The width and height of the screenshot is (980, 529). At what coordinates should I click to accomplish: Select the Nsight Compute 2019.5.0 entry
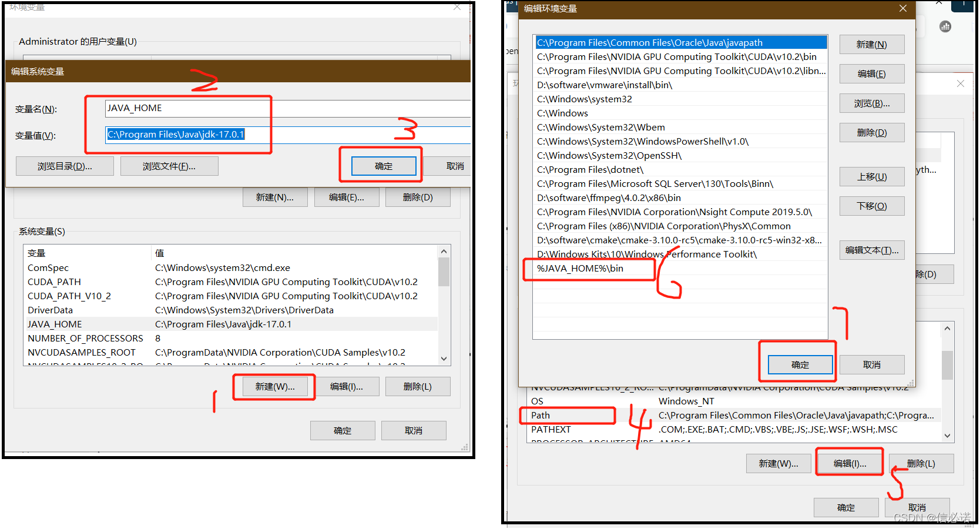(x=680, y=212)
